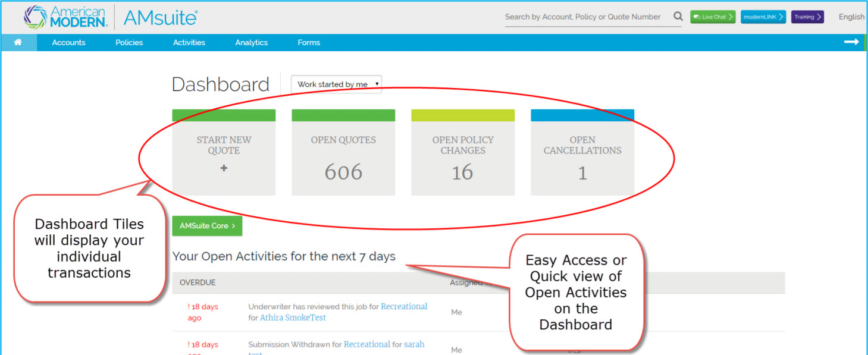Open the Open Policy Changes tile
Screen dimensions: 868x355
click(463, 158)
